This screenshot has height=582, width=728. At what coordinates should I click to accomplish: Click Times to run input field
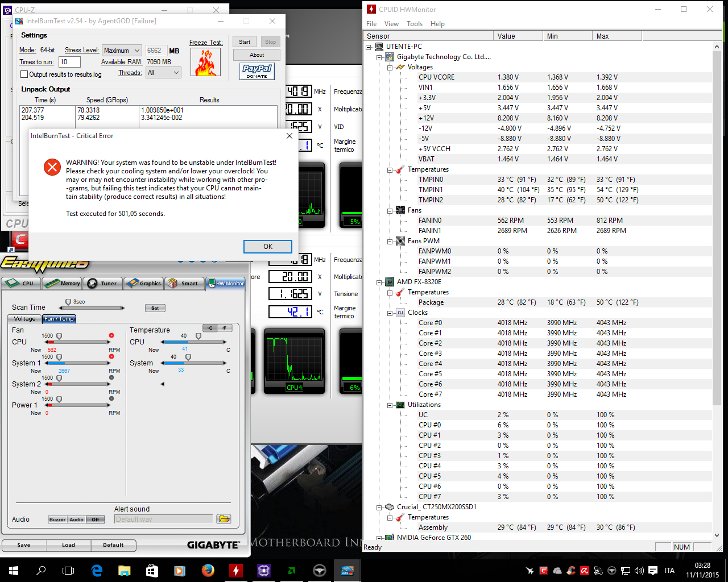[x=69, y=62]
